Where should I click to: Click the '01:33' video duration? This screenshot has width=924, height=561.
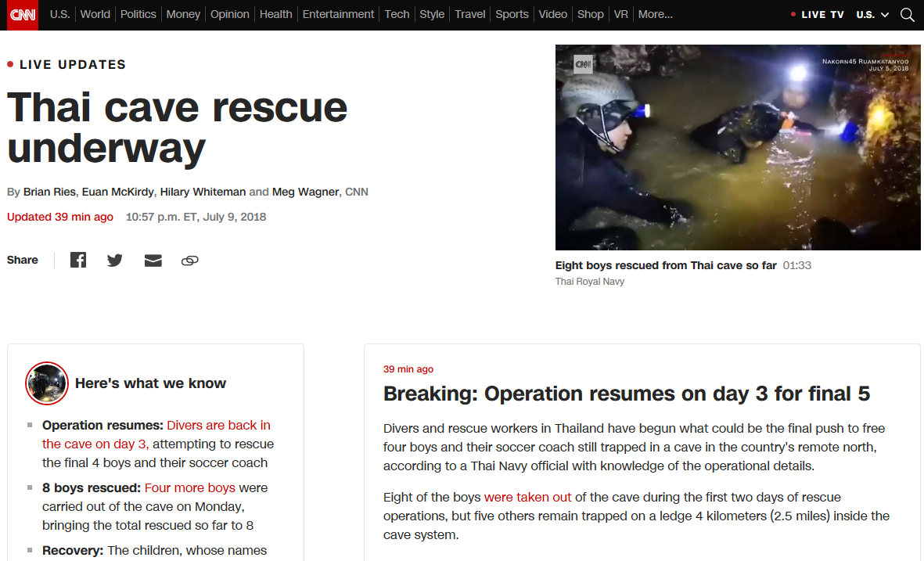796,265
